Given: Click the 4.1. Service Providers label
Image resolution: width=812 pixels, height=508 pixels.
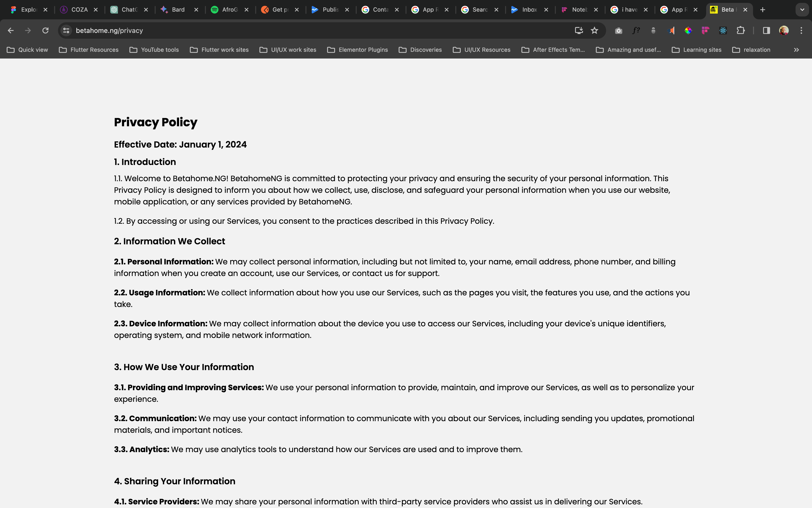Looking at the screenshot, I should point(157,502).
